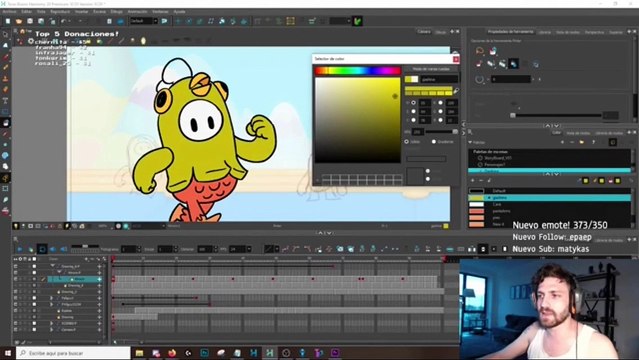The image size is (639, 360).
Task: Toggle the top timeline layer's enable checkbox
Action: pyautogui.click(x=15, y=266)
